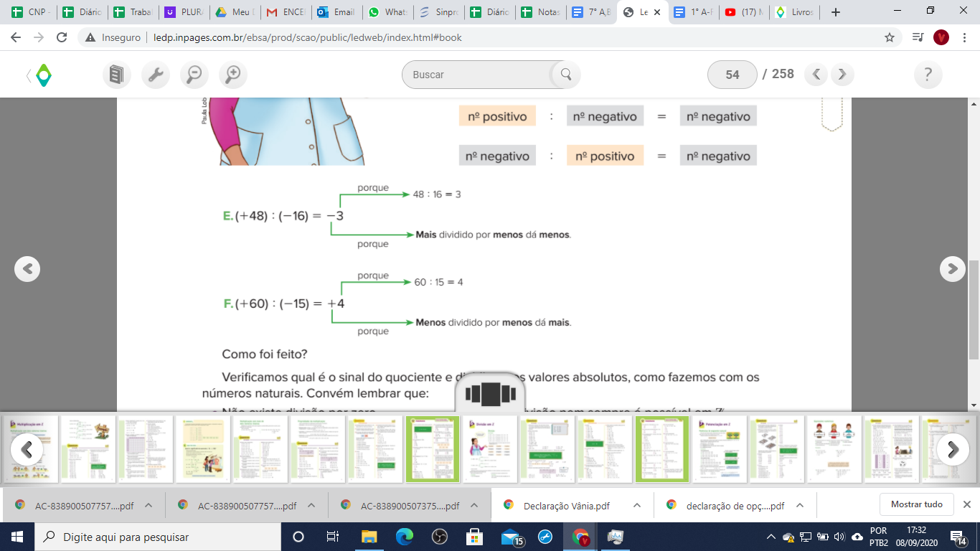Go back in browser history

coord(17,37)
